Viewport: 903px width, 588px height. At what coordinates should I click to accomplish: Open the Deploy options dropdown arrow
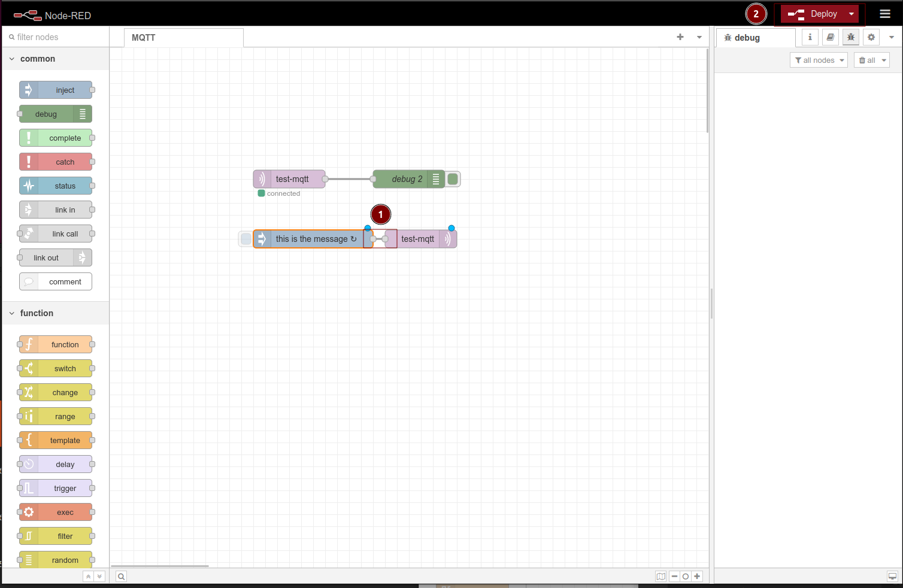pos(852,14)
